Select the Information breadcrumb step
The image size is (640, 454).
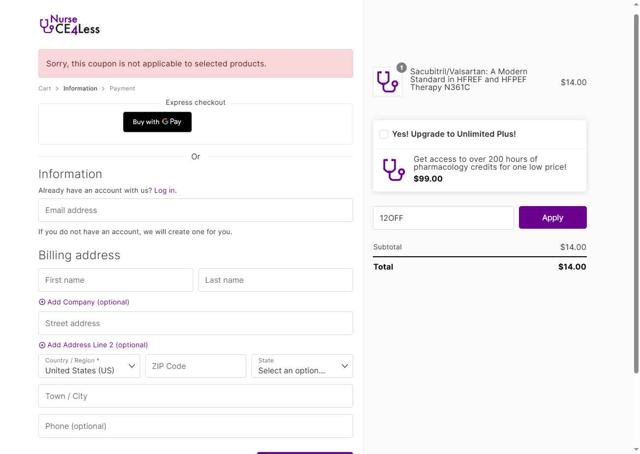[80, 89]
